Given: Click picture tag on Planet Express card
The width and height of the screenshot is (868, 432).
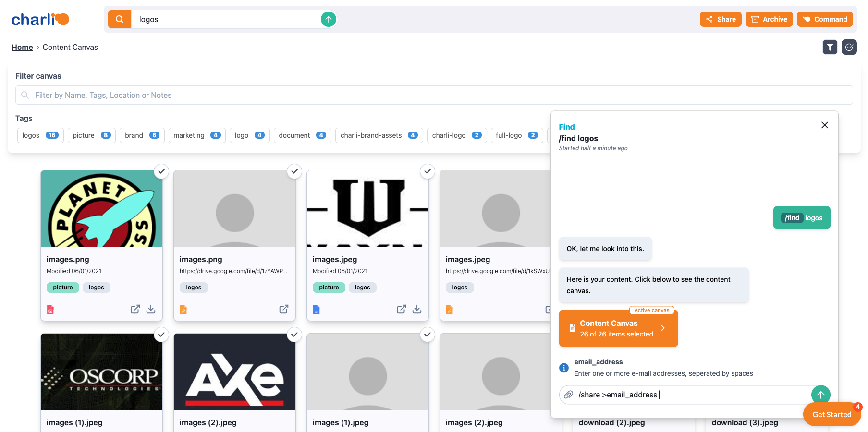Looking at the screenshot, I should tap(63, 288).
